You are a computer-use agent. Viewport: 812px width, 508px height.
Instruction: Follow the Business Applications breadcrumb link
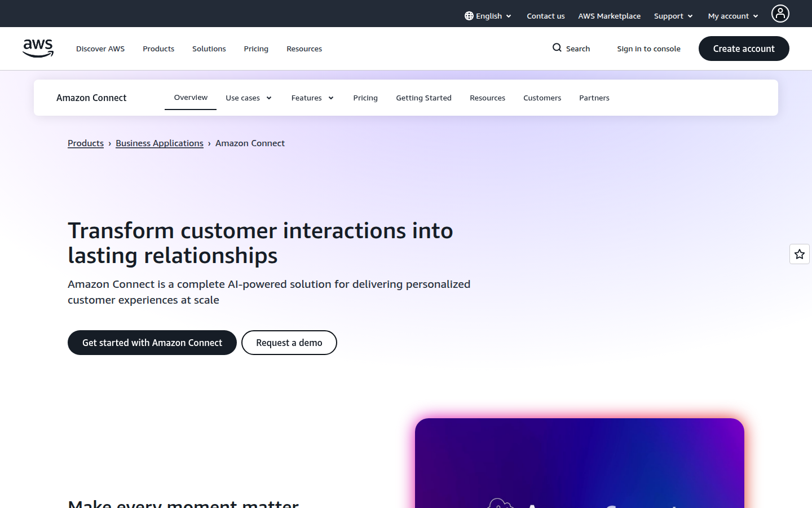pyautogui.click(x=160, y=143)
